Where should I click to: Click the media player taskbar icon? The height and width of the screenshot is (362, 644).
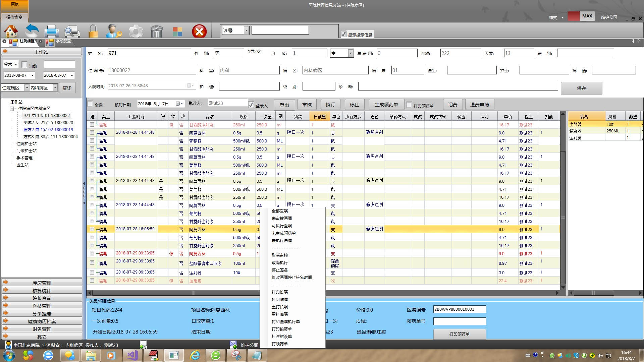(111, 355)
